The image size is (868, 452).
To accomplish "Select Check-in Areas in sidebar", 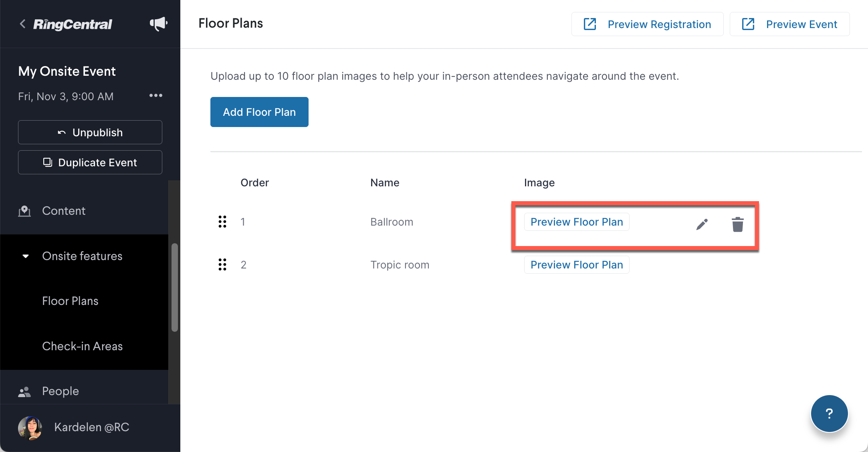I will [82, 346].
